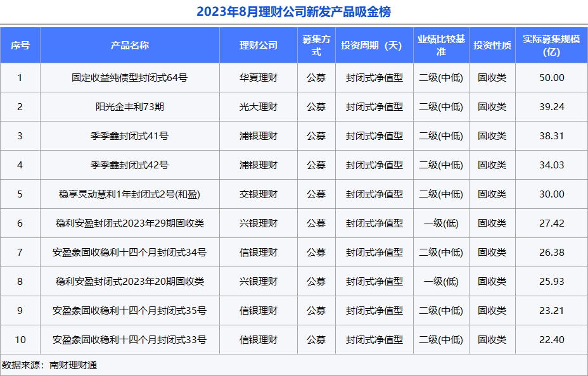Click 公募 in the 交银理财 row
The width and height of the screenshot is (588, 376).
(x=317, y=194)
